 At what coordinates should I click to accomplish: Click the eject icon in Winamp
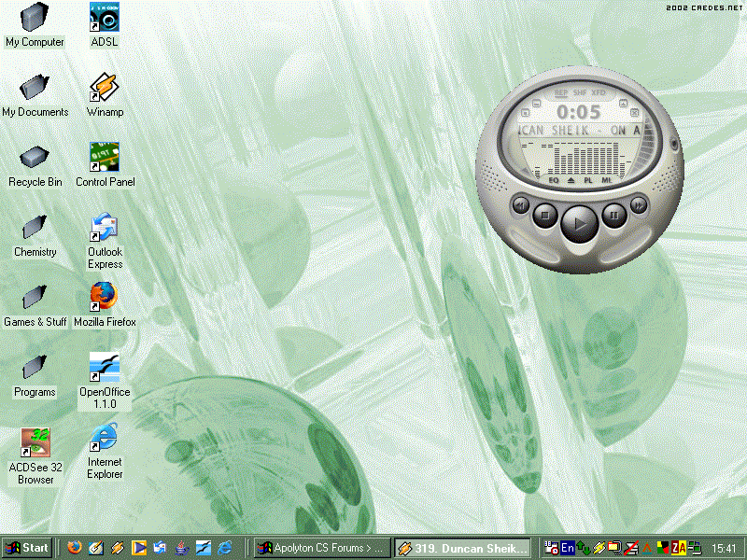(x=571, y=179)
